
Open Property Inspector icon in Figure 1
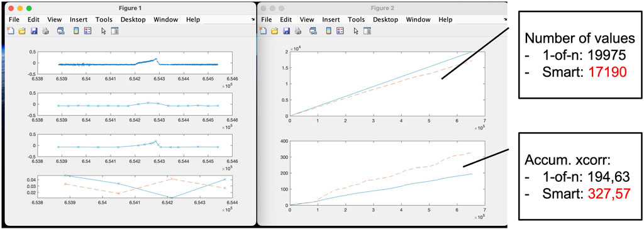click(x=115, y=31)
